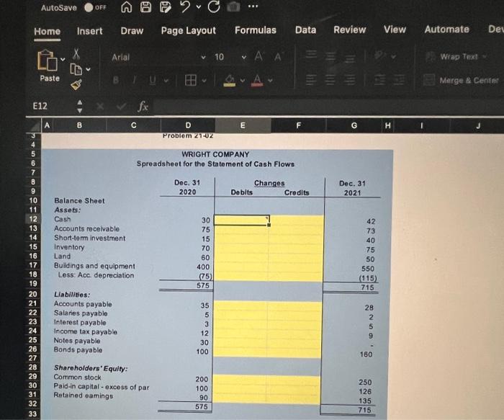Click the Redo circular arrow icon
The height and width of the screenshot is (420, 504).
coord(214,6)
